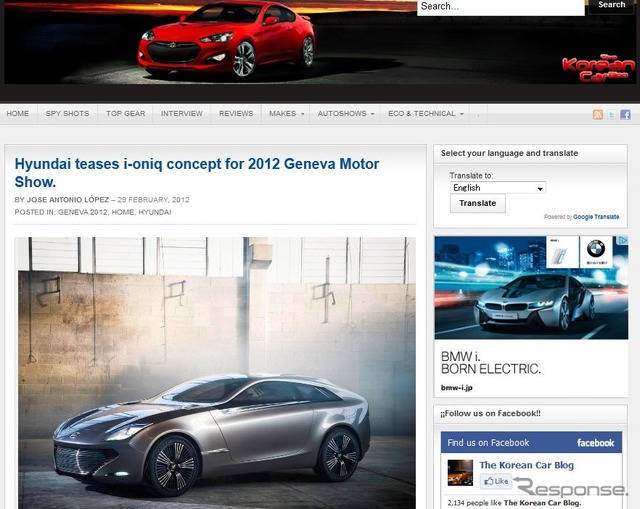
Task: Open the Google Translate link
Action: 596,217
